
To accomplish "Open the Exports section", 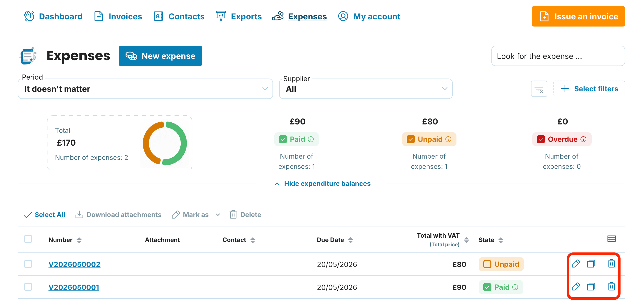I will pyautogui.click(x=239, y=16).
